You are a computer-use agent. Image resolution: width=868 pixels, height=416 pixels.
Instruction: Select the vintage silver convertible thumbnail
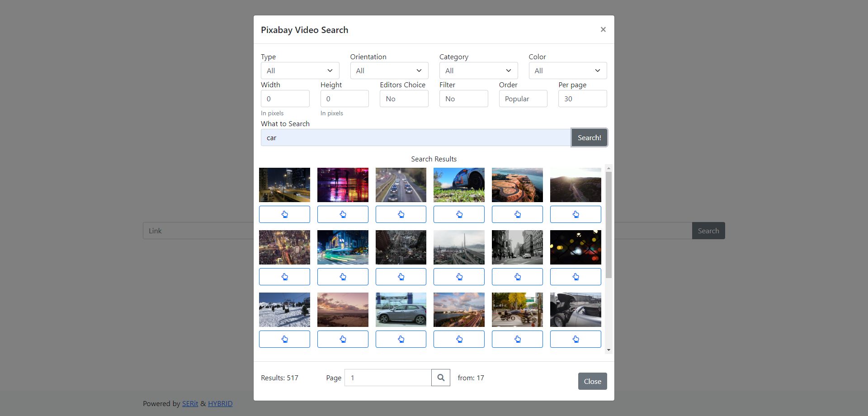click(x=576, y=310)
